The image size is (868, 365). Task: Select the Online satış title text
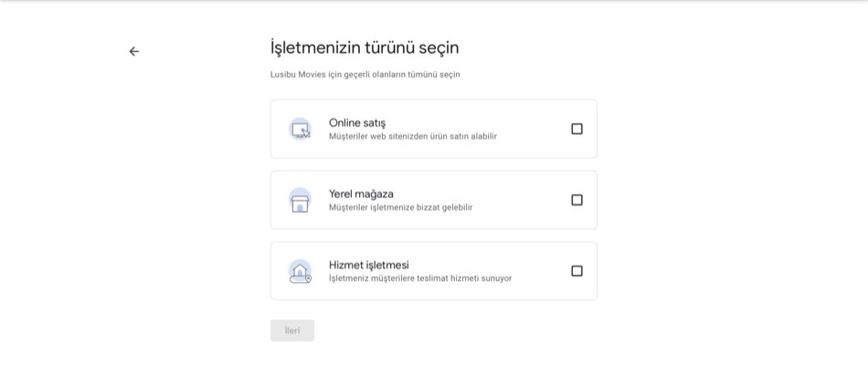pos(357,122)
